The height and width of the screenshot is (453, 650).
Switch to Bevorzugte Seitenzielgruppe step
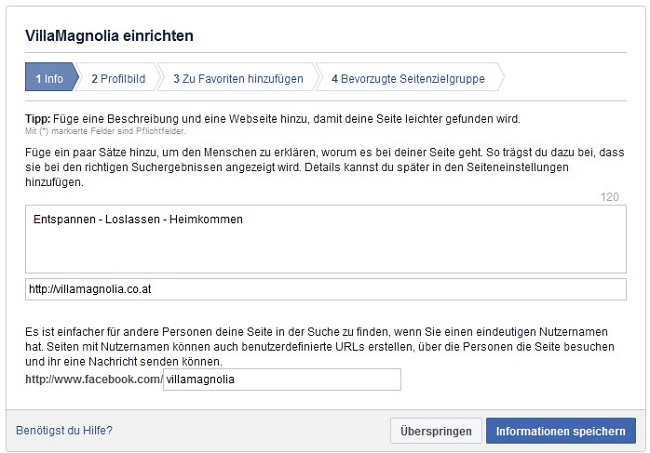408,77
